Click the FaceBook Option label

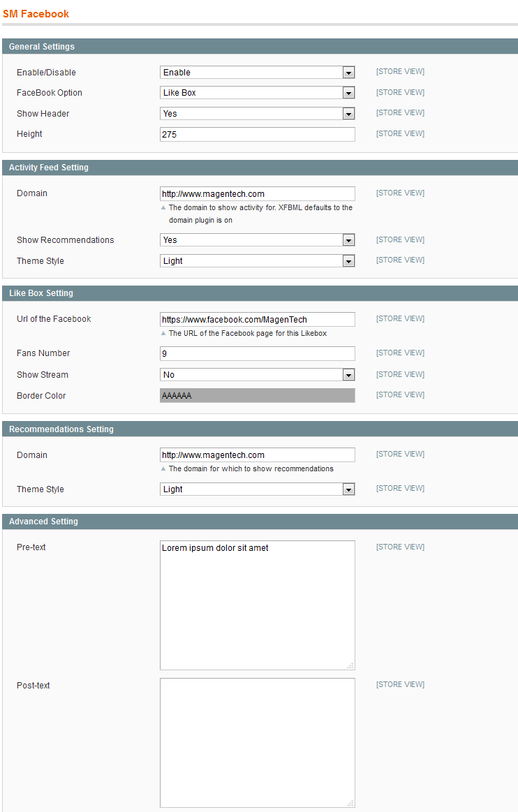coord(49,93)
